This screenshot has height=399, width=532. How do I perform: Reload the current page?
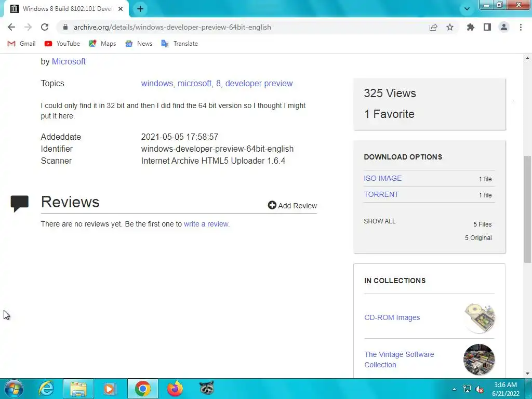tap(45, 27)
